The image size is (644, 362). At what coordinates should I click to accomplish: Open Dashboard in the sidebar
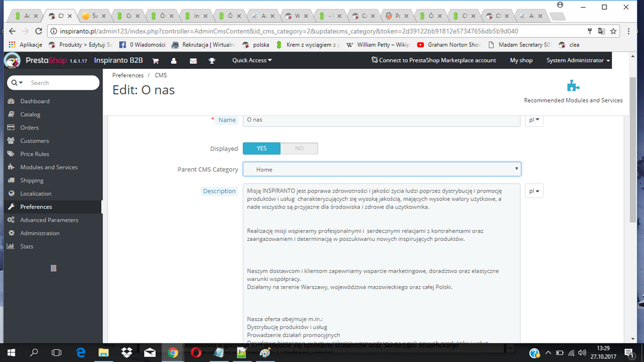coord(35,101)
